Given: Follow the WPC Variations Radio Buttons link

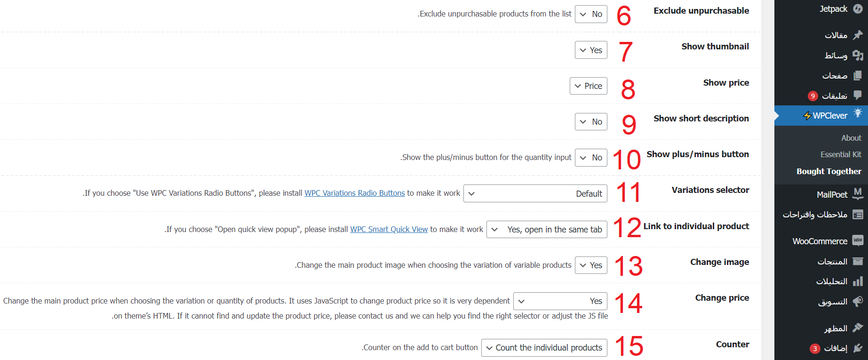Looking at the screenshot, I should point(354,193).
